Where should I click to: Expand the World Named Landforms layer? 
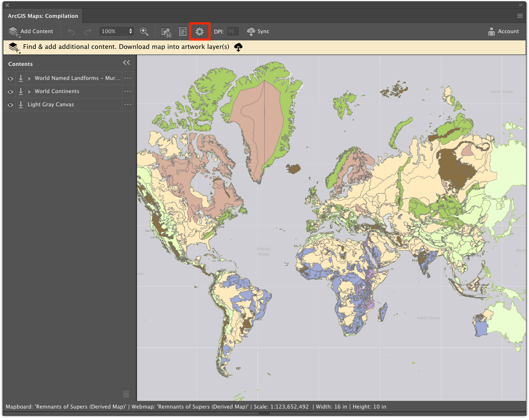[x=29, y=79]
